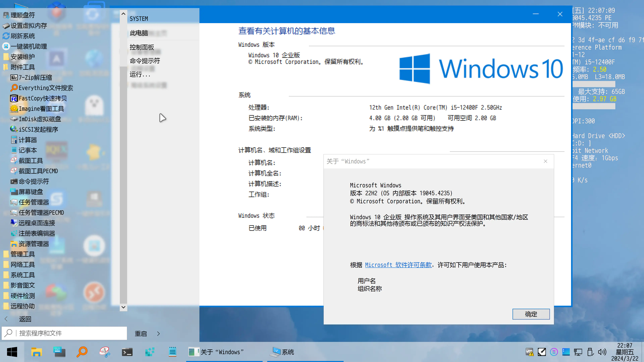
Task: Click the volume icon in the tray
Action: 602,352
